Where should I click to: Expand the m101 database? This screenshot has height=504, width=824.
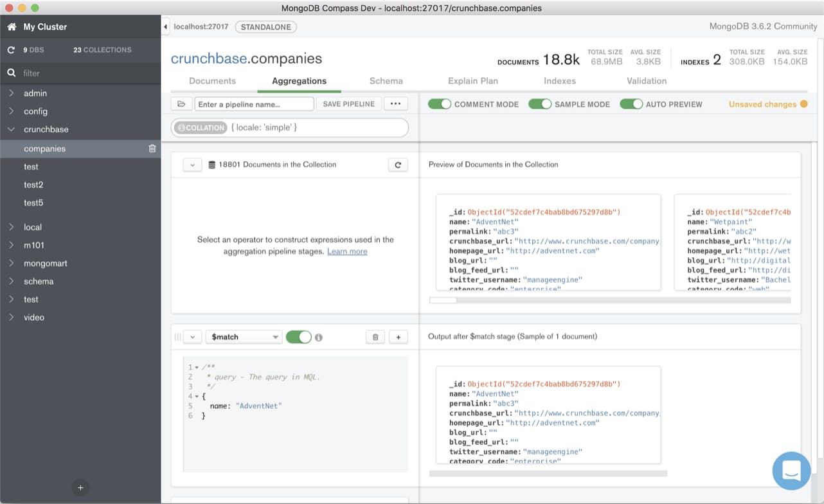tap(11, 245)
